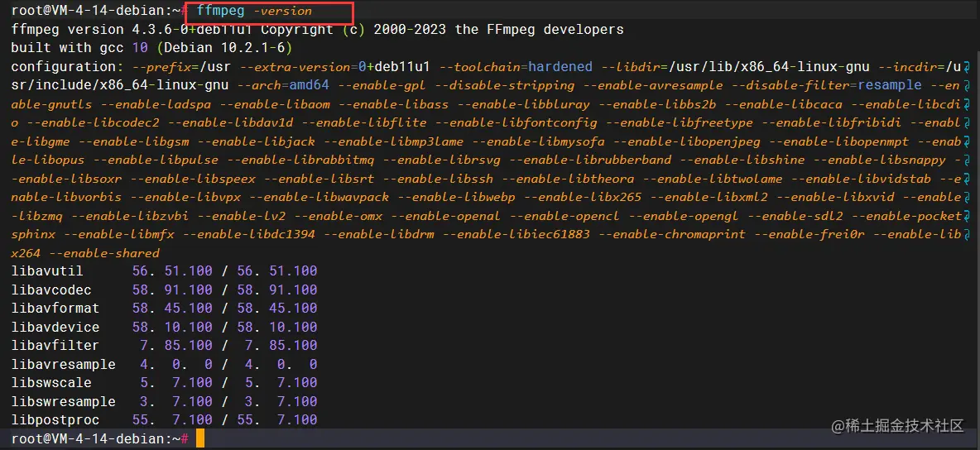Click the '--arch=amd64' option
Viewport: 980px width, 450px height.
coord(281,85)
